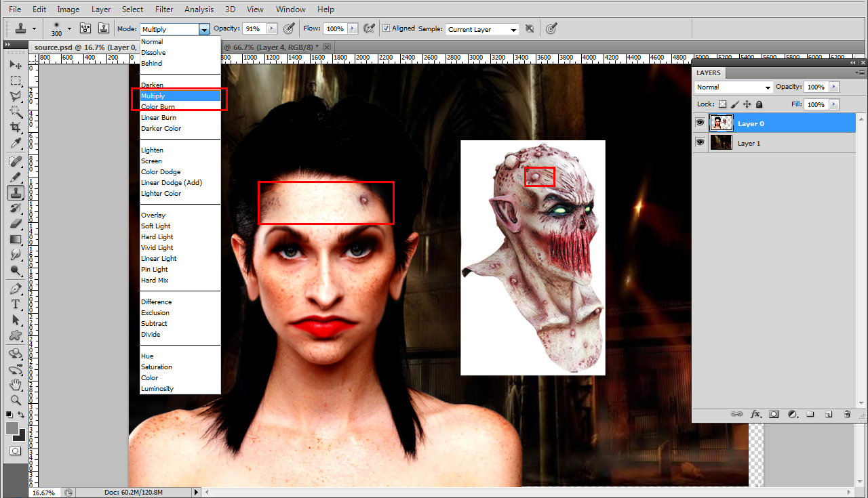868x498 pixels.
Task: Toggle airbrush mode next to Flow
Action: tap(370, 28)
